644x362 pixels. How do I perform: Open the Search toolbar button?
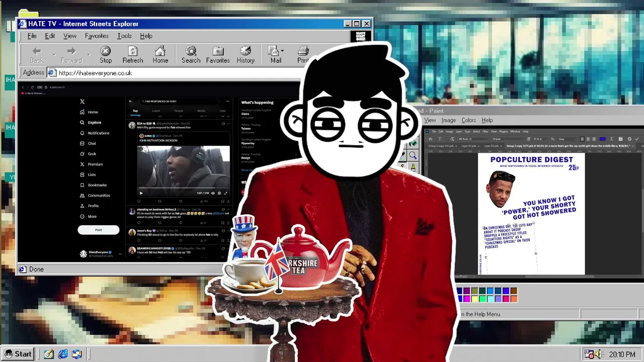coord(191,55)
